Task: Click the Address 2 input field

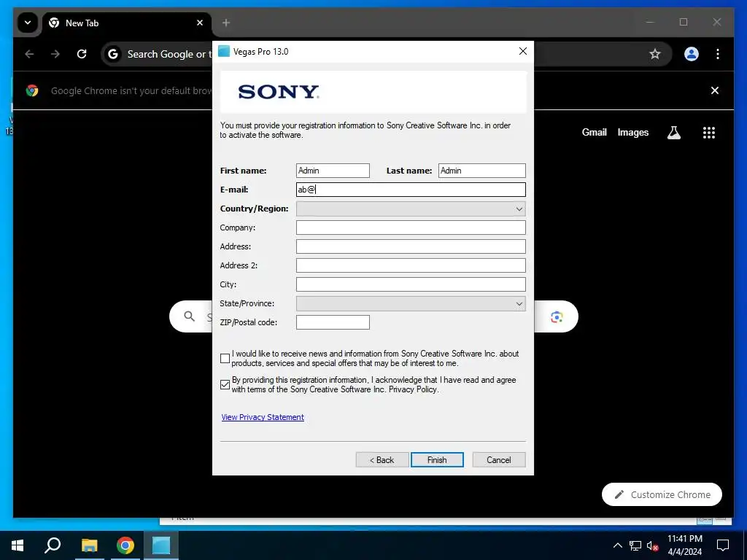Action: tap(411, 265)
